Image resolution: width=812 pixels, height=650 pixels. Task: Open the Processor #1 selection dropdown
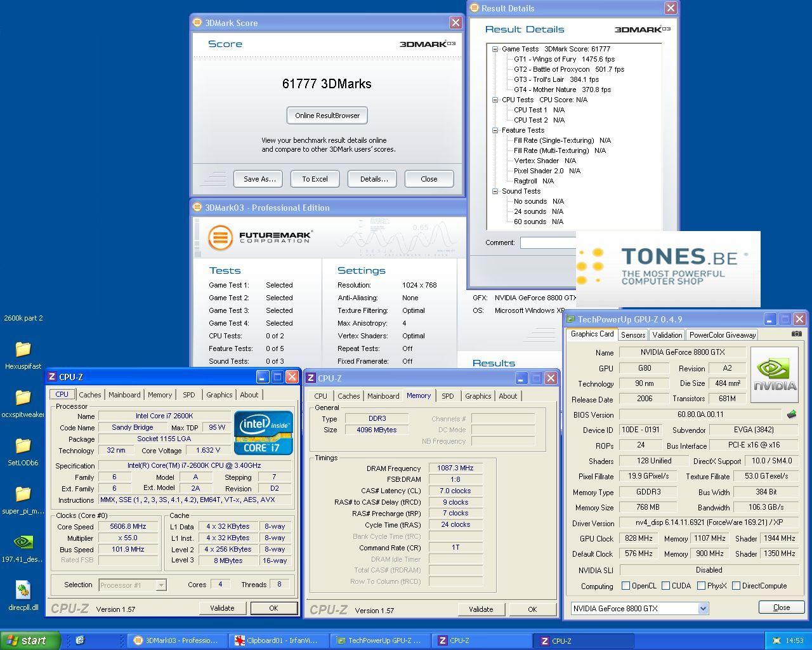pos(161,585)
